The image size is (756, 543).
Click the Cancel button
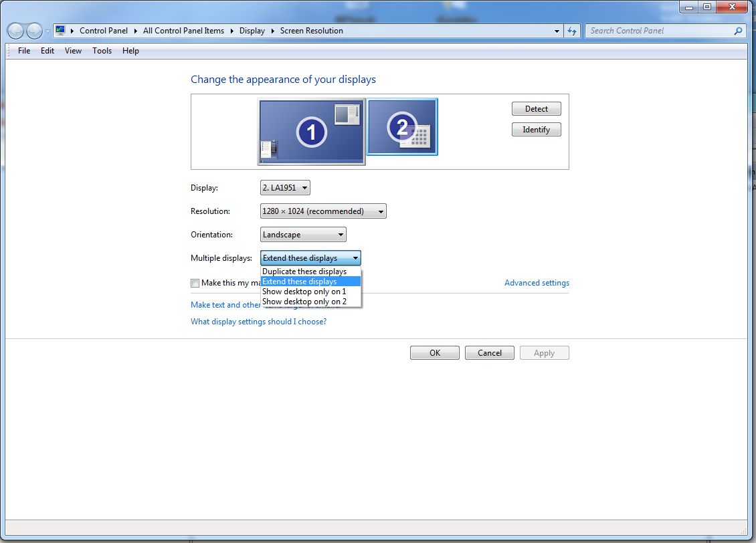(489, 352)
